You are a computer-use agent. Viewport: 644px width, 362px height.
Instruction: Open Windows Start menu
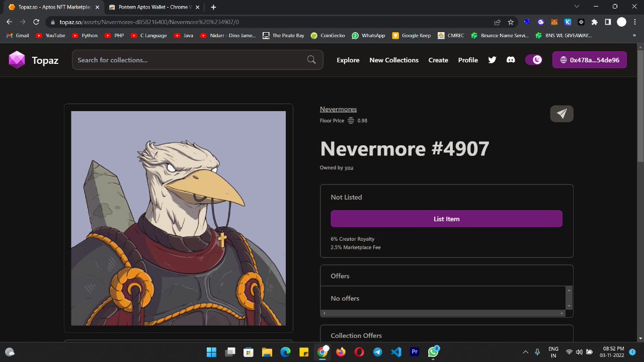click(212, 352)
